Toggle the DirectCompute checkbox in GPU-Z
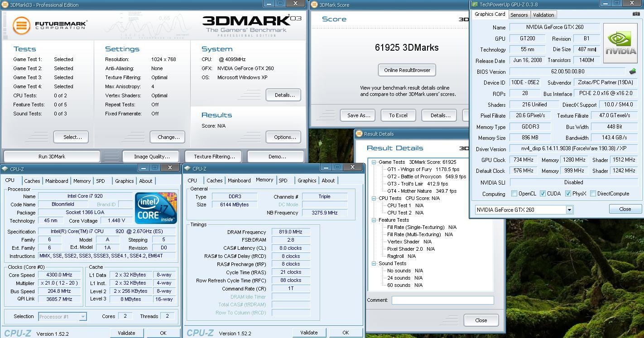644x338 pixels. [x=593, y=194]
